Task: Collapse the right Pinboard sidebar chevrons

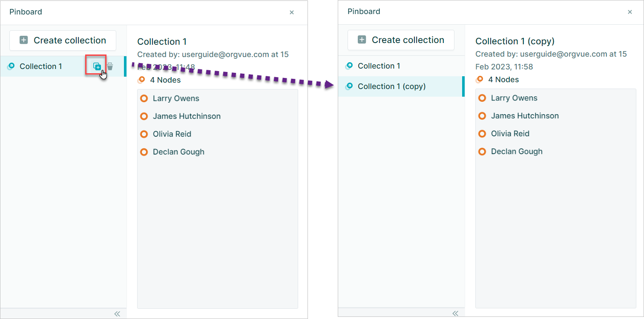Action: pos(455,313)
